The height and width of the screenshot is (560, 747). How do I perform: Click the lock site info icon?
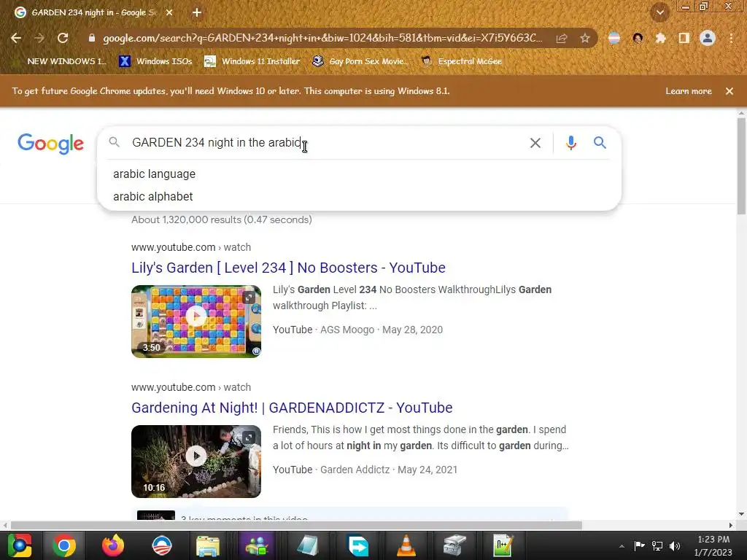(x=92, y=38)
